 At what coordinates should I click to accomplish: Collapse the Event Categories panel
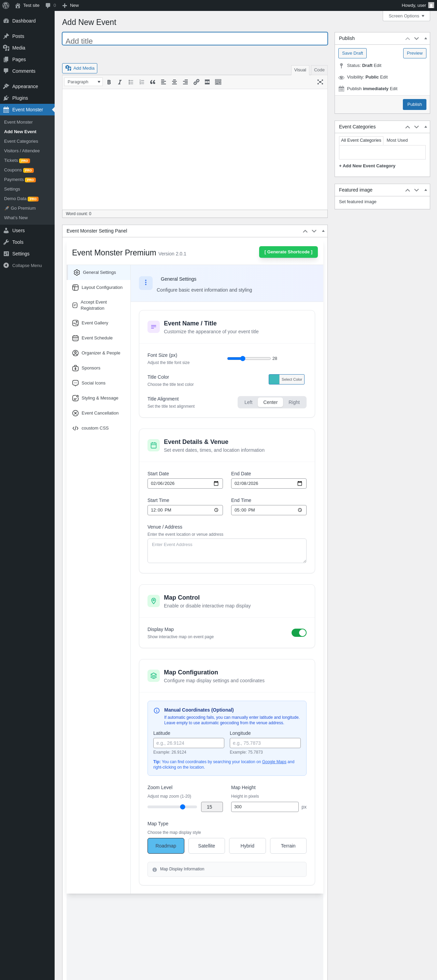[425, 127]
